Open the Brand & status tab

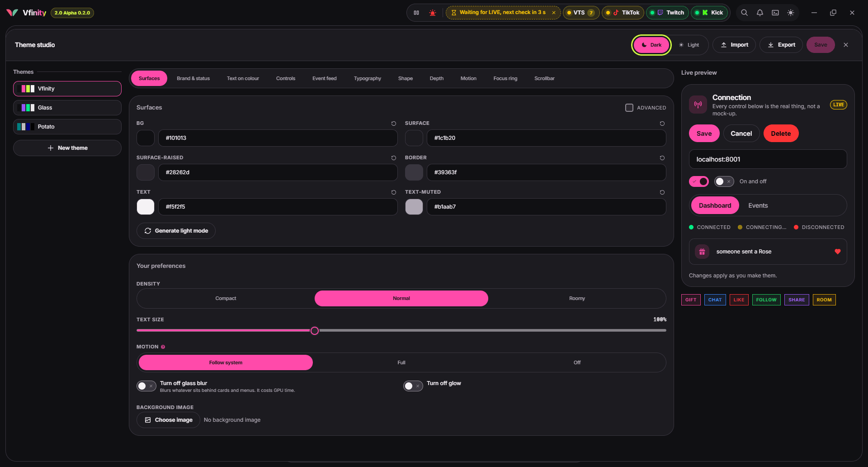coord(193,78)
